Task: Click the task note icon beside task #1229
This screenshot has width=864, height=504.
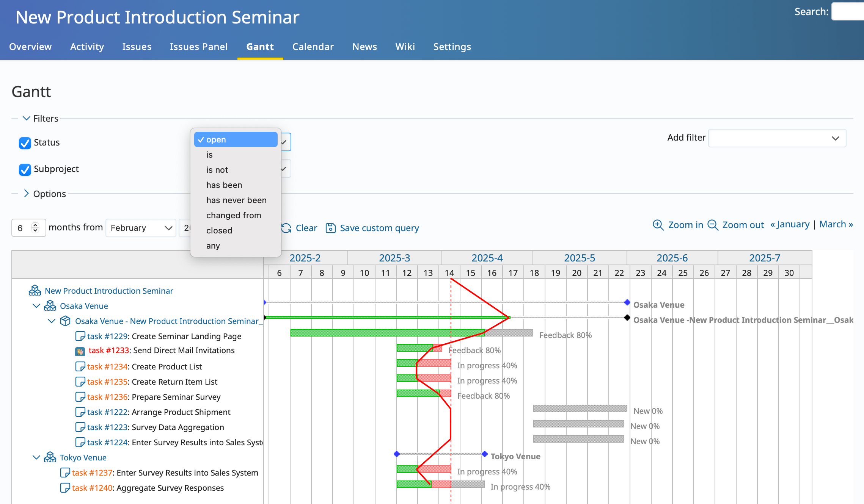Action: click(80, 335)
